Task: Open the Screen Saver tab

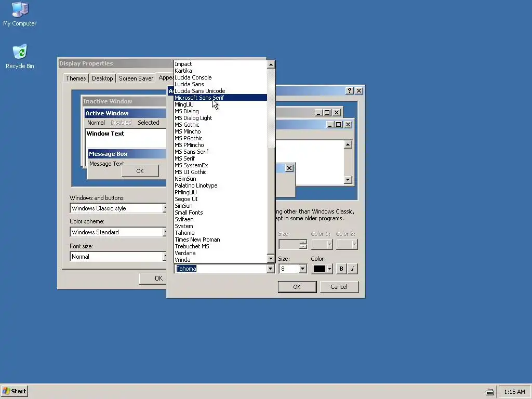Action: (136, 78)
